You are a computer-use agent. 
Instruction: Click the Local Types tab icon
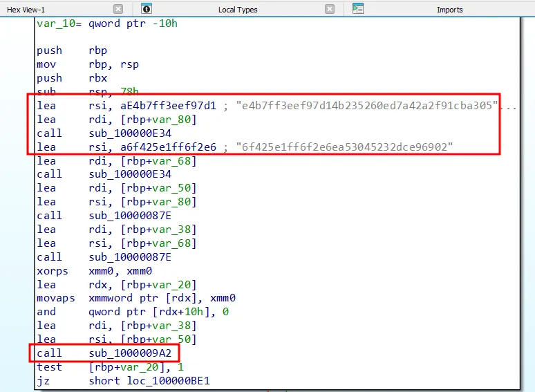pyautogui.click(x=147, y=9)
